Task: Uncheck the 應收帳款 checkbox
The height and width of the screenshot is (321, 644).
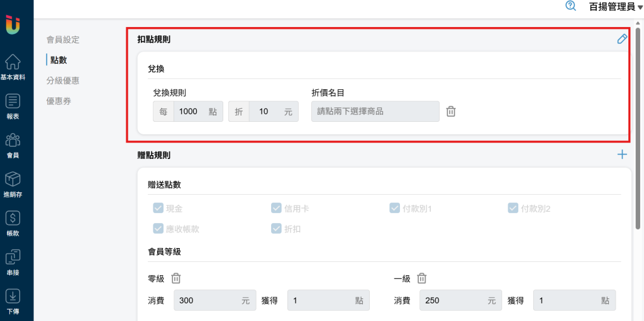Action: pos(158,229)
